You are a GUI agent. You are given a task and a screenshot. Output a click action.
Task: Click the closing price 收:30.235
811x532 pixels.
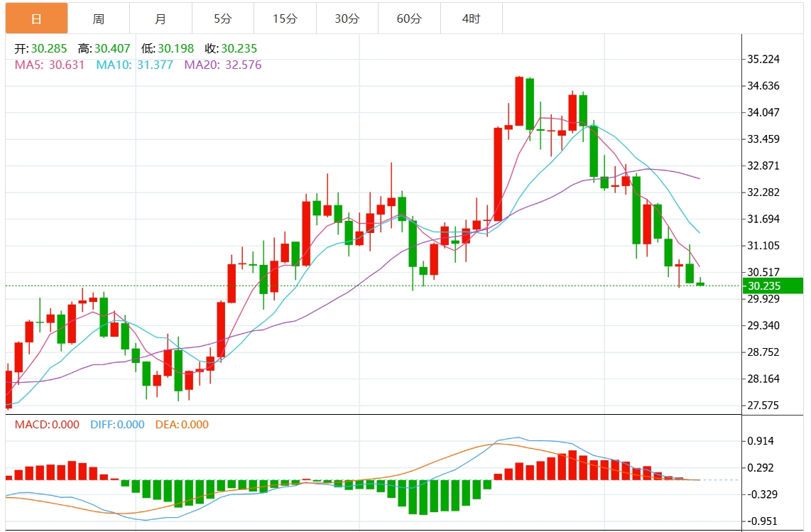click(231, 48)
